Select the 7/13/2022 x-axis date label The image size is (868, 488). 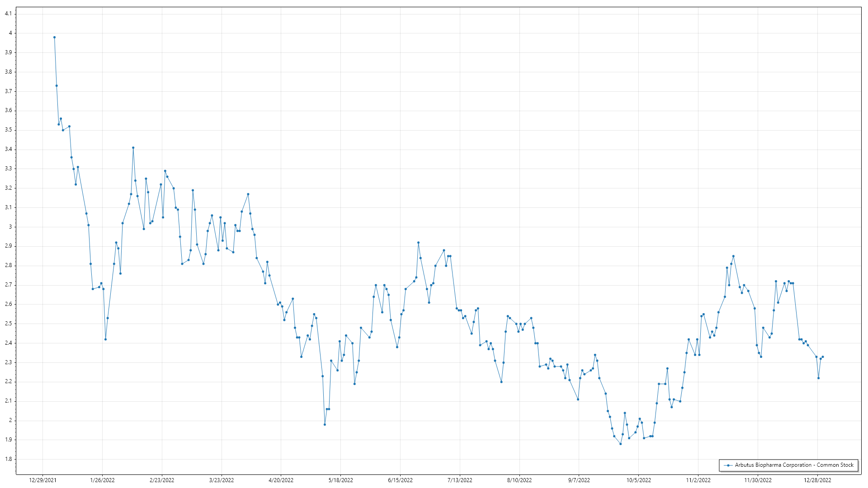point(460,480)
